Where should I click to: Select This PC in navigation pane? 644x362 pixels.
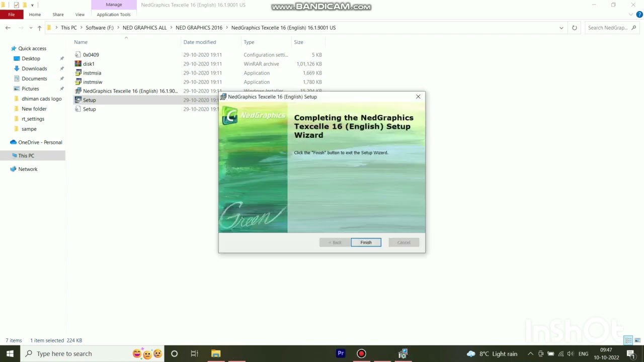(x=26, y=156)
